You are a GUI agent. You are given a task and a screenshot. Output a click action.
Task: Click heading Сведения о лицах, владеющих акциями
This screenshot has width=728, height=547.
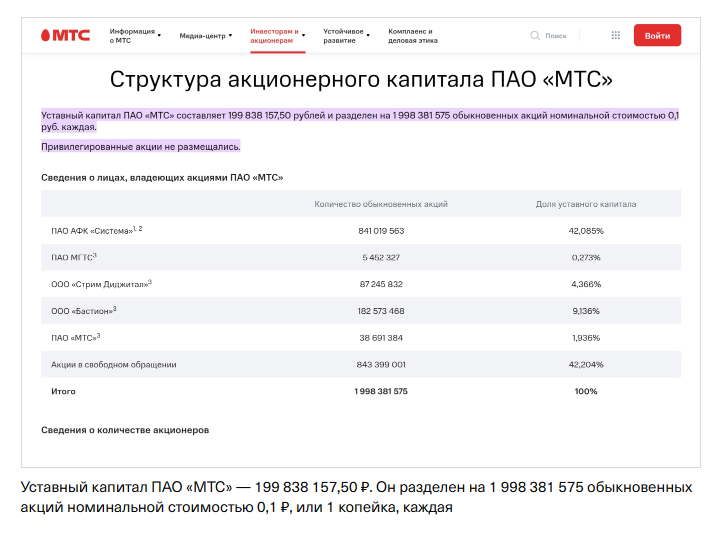162,177
